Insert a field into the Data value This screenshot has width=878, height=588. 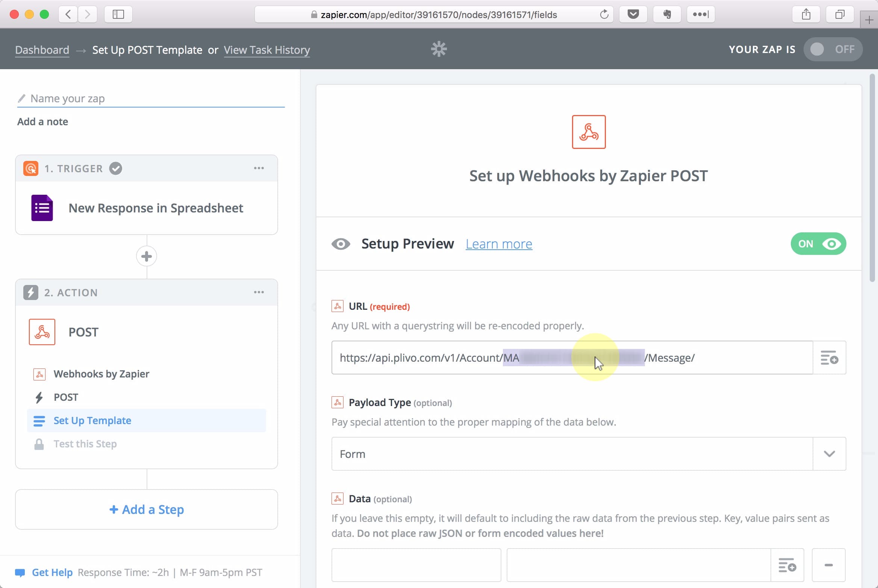[787, 565]
